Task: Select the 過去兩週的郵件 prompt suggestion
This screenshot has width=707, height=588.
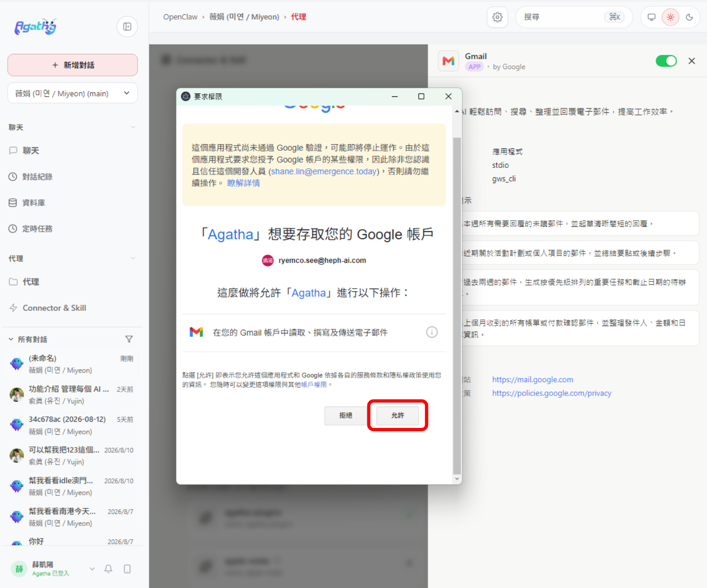Action: click(580, 287)
